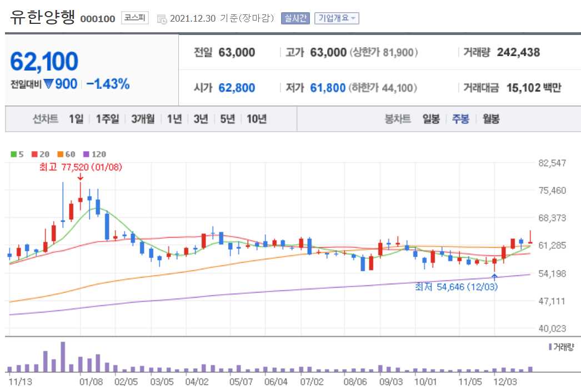Click the 거래대금 value 15,102 백만
Image resolution: width=581 pixels, height=392 pixels.
pos(534,88)
